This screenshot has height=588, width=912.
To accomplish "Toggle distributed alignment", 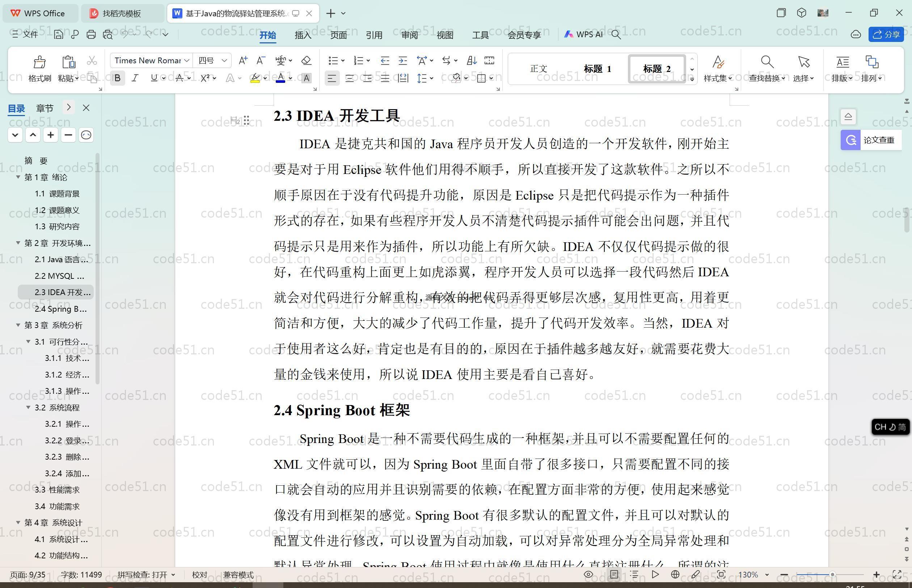I will tap(403, 78).
